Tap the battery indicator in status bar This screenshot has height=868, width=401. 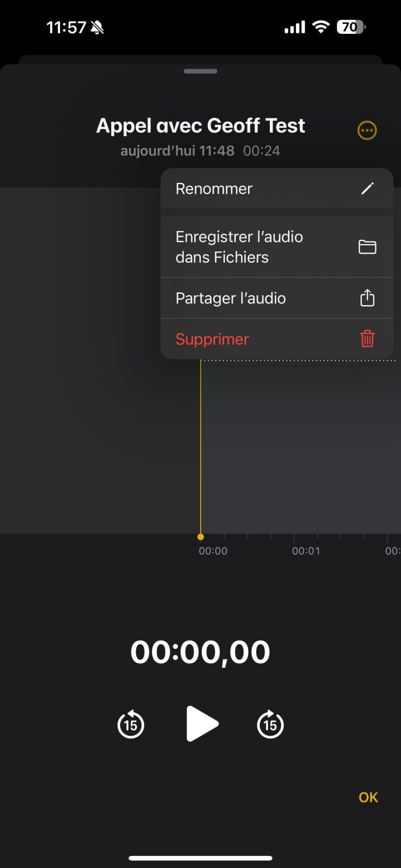pyautogui.click(x=351, y=27)
